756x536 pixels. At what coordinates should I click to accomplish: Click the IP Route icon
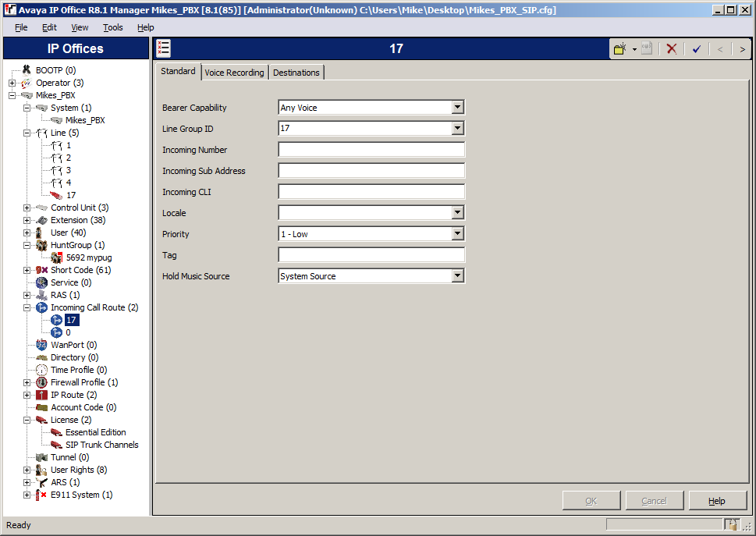click(41, 395)
